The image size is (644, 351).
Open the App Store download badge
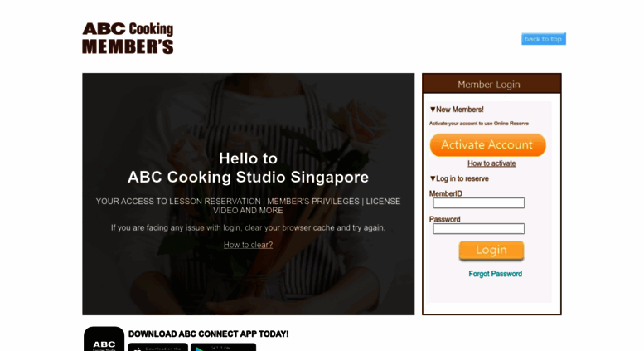[x=157, y=347]
